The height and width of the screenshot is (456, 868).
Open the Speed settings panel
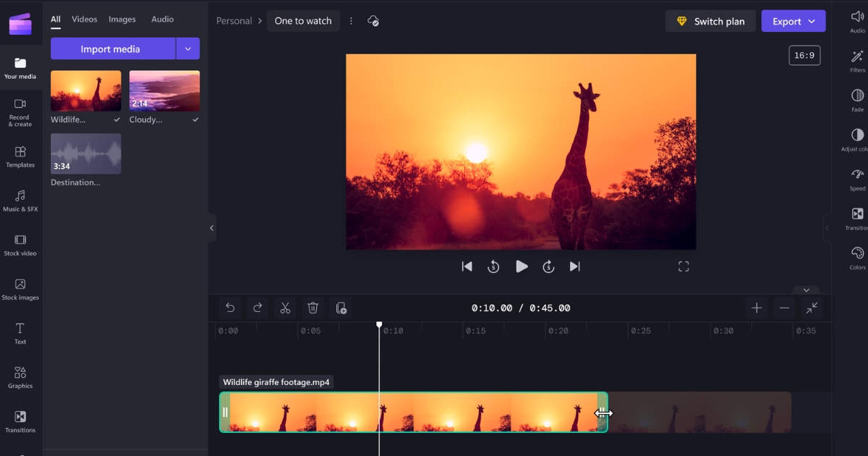click(x=857, y=179)
